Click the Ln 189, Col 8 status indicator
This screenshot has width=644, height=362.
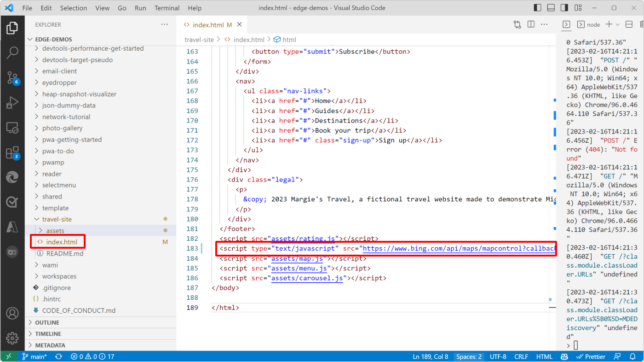pyautogui.click(x=431, y=356)
